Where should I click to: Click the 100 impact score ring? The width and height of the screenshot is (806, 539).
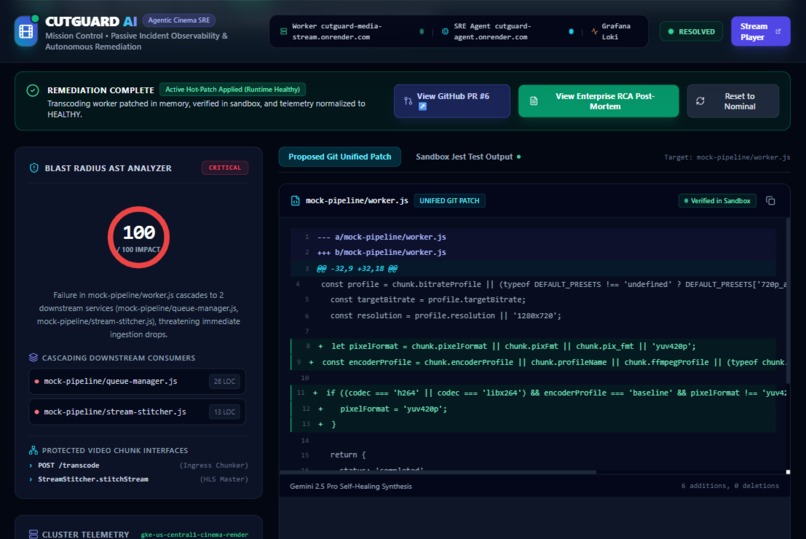139,237
